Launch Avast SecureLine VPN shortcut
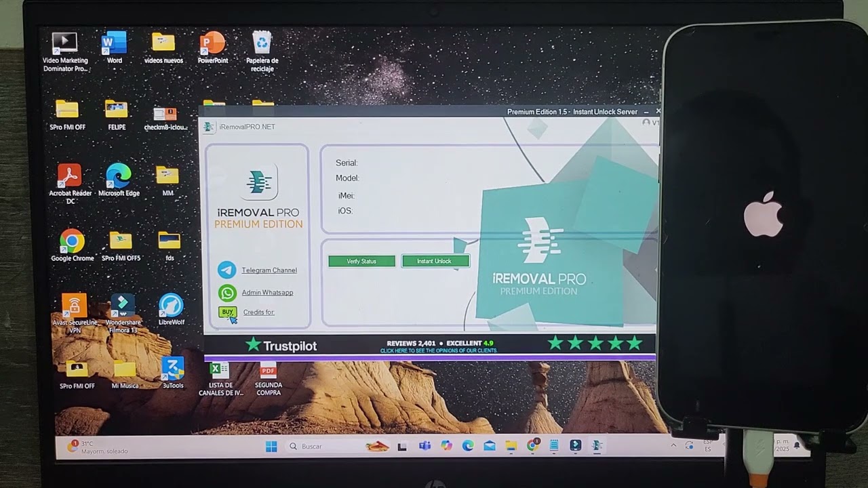868x488 pixels. pyautogui.click(x=75, y=313)
